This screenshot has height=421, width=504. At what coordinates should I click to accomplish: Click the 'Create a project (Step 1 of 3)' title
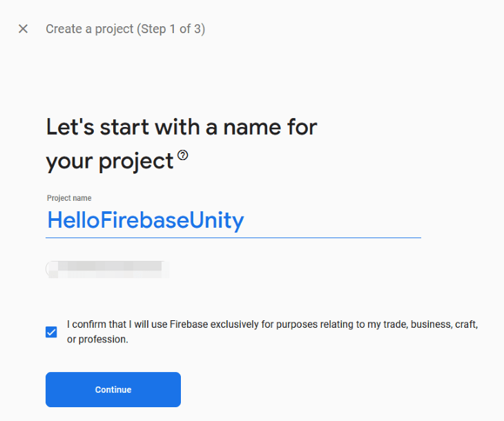coord(126,29)
